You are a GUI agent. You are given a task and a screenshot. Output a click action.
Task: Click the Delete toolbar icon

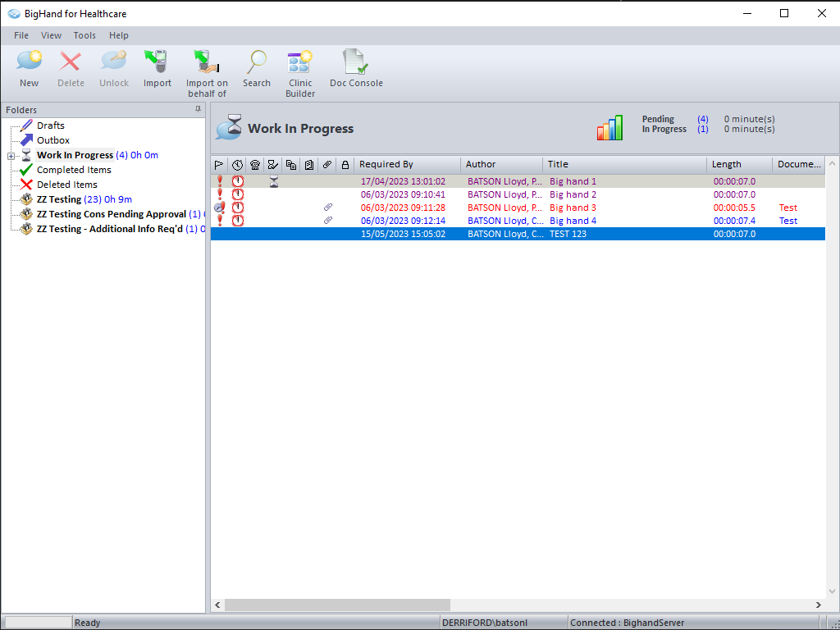(71, 62)
